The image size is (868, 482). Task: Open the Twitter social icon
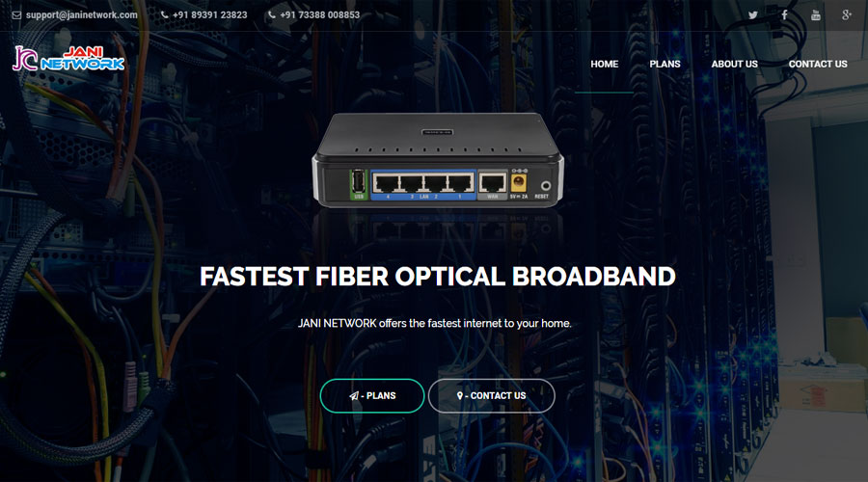tap(753, 15)
